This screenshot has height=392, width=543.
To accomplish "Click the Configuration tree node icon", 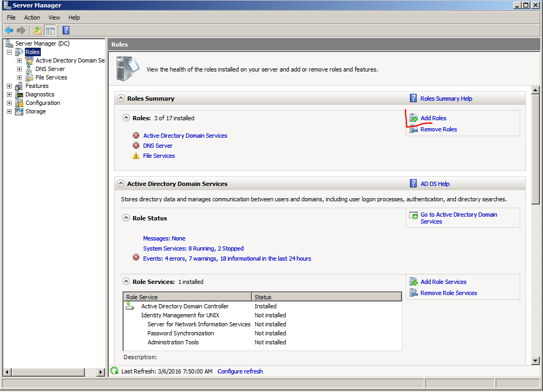I will point(20,103).
